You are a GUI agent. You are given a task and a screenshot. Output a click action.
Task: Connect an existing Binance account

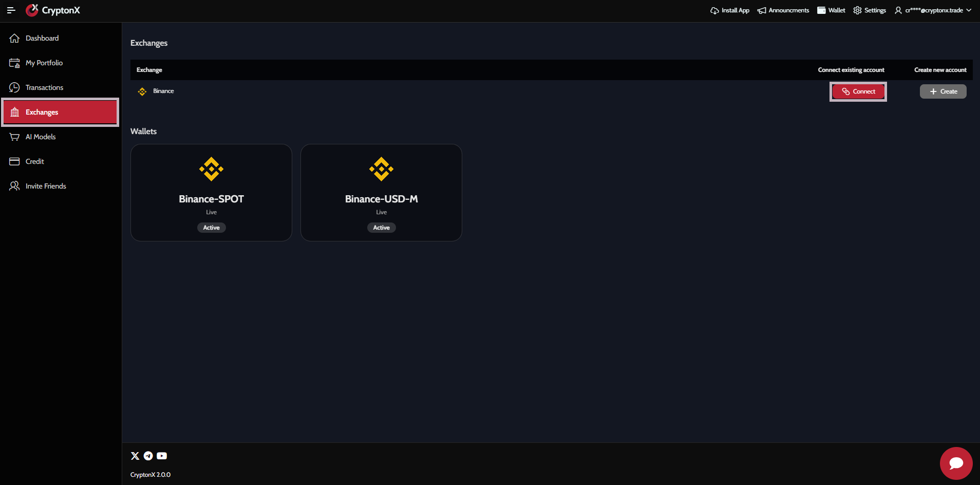(858, 91)
